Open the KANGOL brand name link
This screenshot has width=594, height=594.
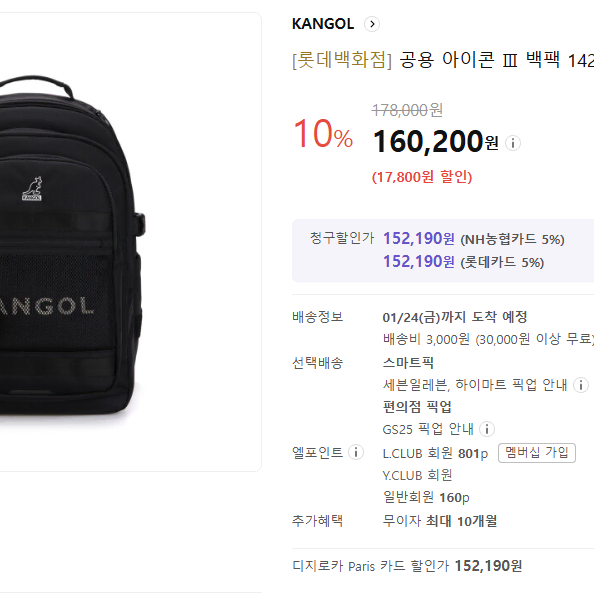pos(323,24)
